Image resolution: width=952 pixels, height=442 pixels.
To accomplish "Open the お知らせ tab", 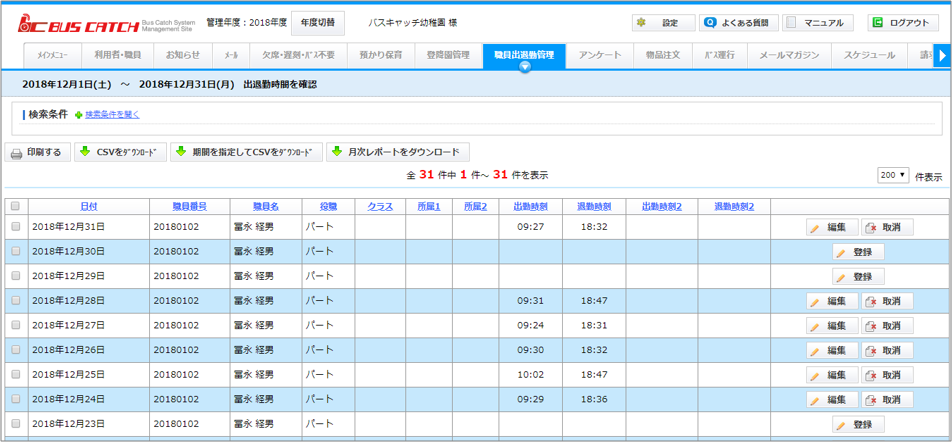I will [x=183, y=55].
